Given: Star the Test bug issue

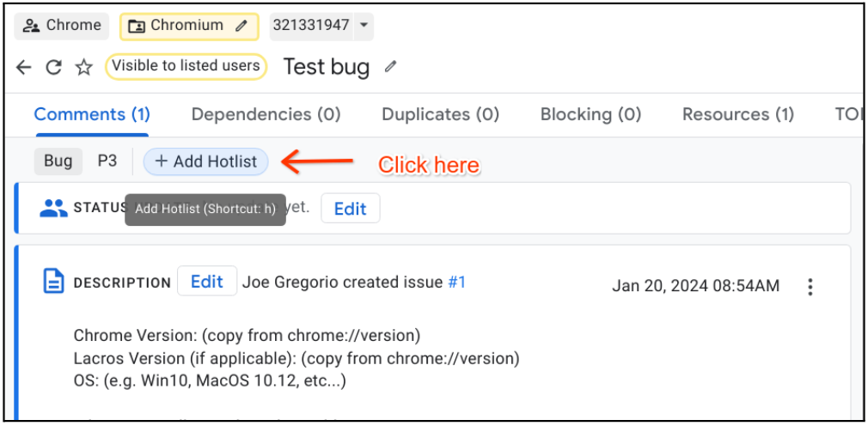Looking at the screenshot, I should [83, 67].
